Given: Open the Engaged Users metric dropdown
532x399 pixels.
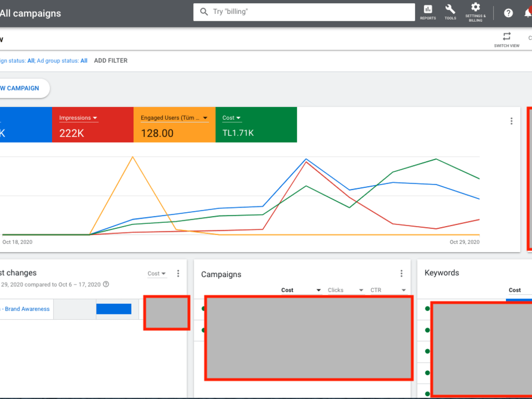Looking at the screenshot, I should 174,118.
